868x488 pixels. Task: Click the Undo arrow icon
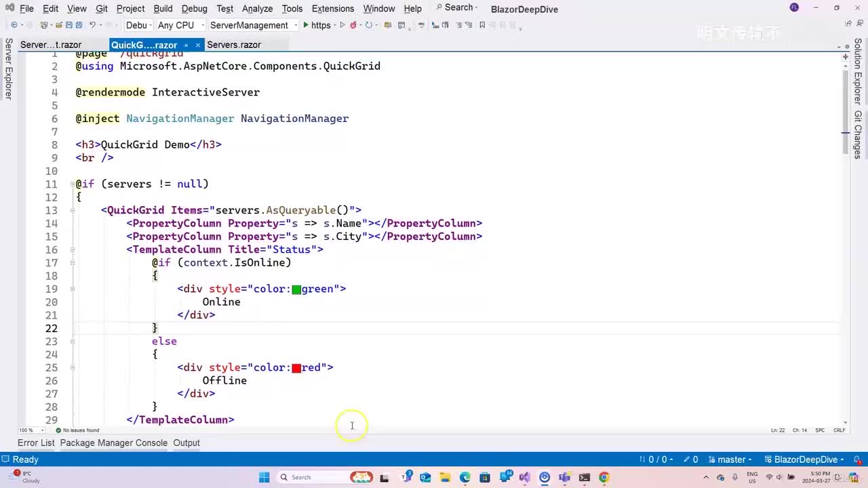tap(92, 25)
